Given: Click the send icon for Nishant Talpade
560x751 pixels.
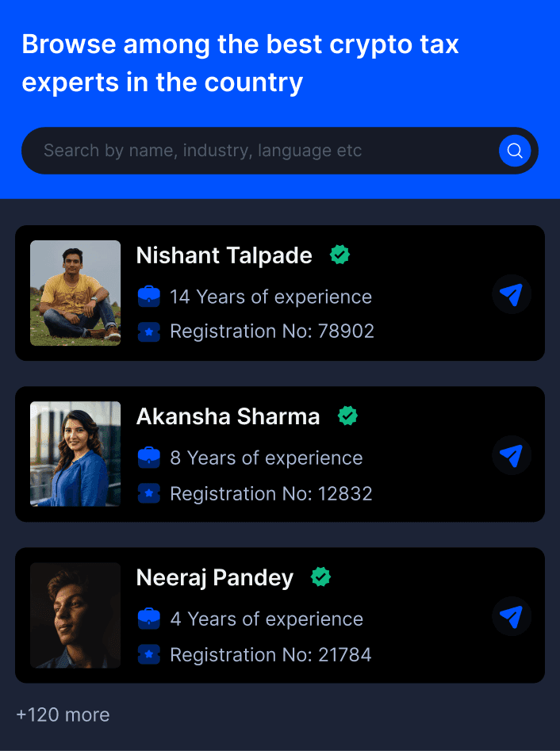Looking at the screenshot, I should click(512, 295).
